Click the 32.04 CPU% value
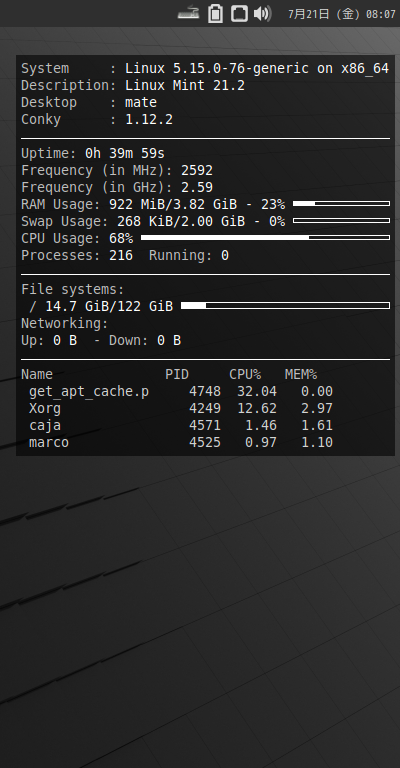Image resolution: width=400 pixels, height=768 pixels. pos(257,392)
